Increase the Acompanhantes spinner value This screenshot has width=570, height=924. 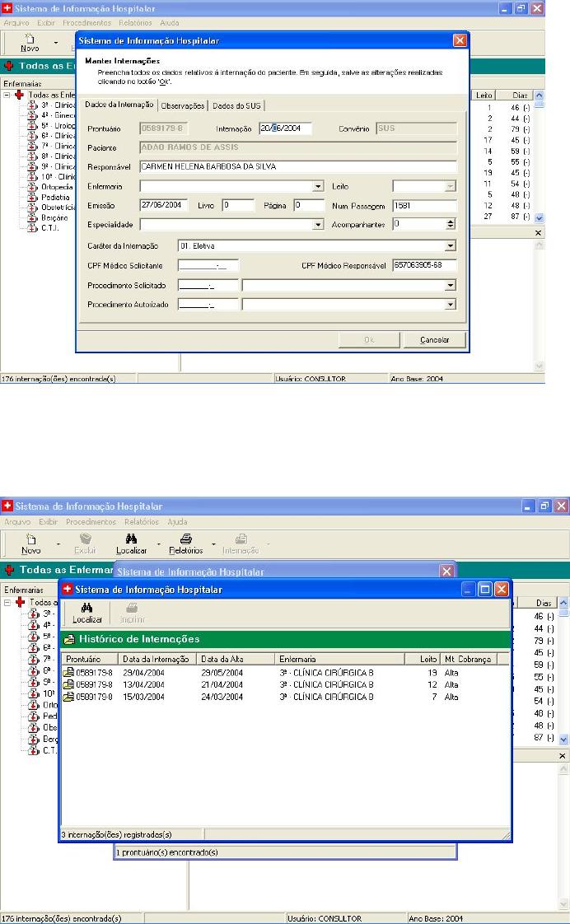point(451,222)
